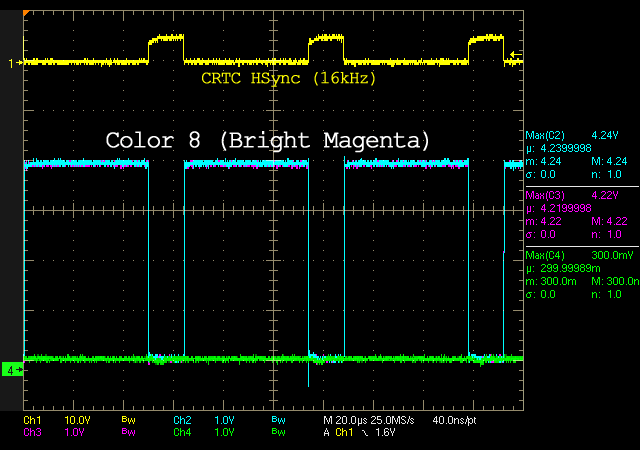The height and width of the screenshot is (450, 640).
Task: Click the yellow trigger level arrow on right edge
Action: coord(515,55)
